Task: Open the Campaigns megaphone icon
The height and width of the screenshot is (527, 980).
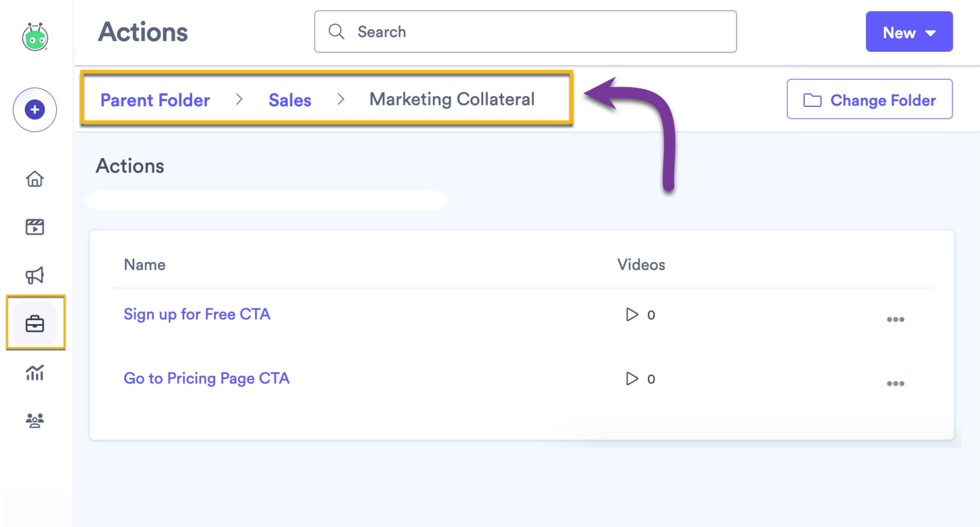Action: tap(35, 276)
